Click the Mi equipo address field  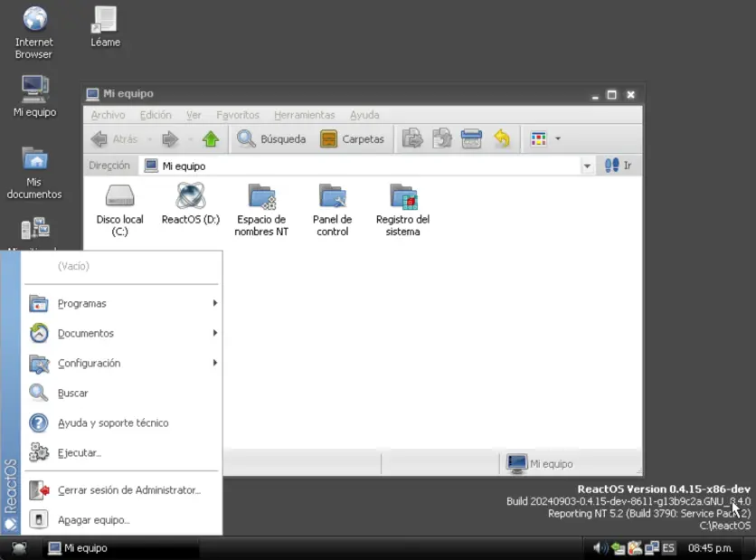click(x=361, y=166)
